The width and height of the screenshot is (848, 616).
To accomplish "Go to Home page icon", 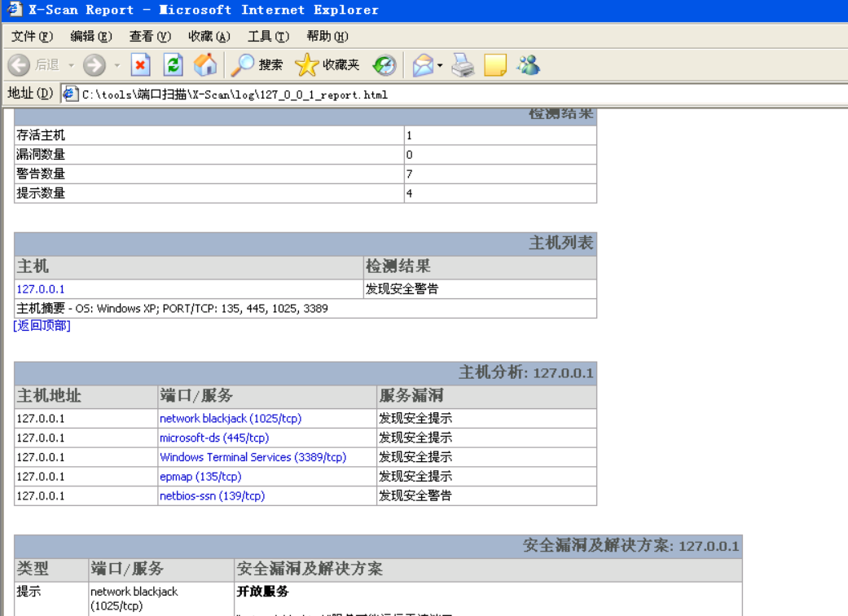I will (205, 65).
